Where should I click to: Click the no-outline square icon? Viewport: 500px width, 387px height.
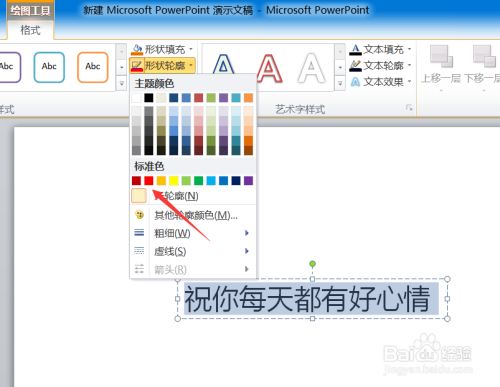pos(139,196)
